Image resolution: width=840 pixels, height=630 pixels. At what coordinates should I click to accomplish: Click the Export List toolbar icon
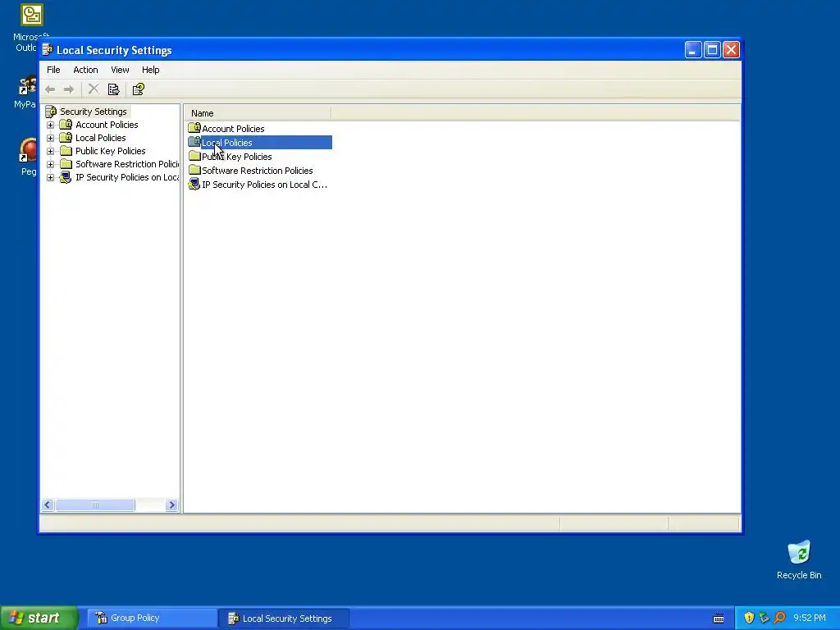point(113,89)
